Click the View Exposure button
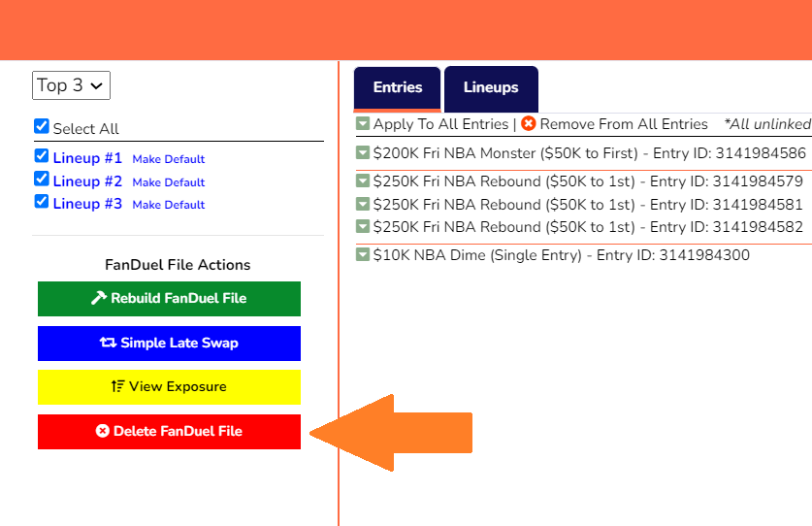The image size is (812, 526). (x=170, y=387)
